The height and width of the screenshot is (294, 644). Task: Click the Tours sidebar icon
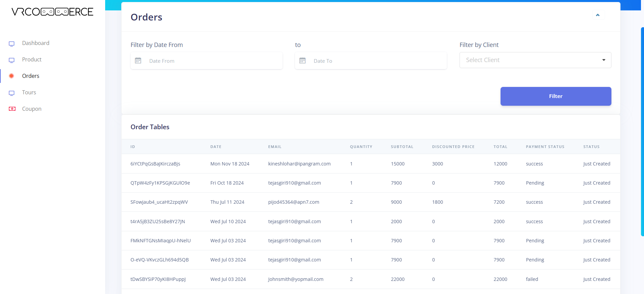[x=12, y=93]
